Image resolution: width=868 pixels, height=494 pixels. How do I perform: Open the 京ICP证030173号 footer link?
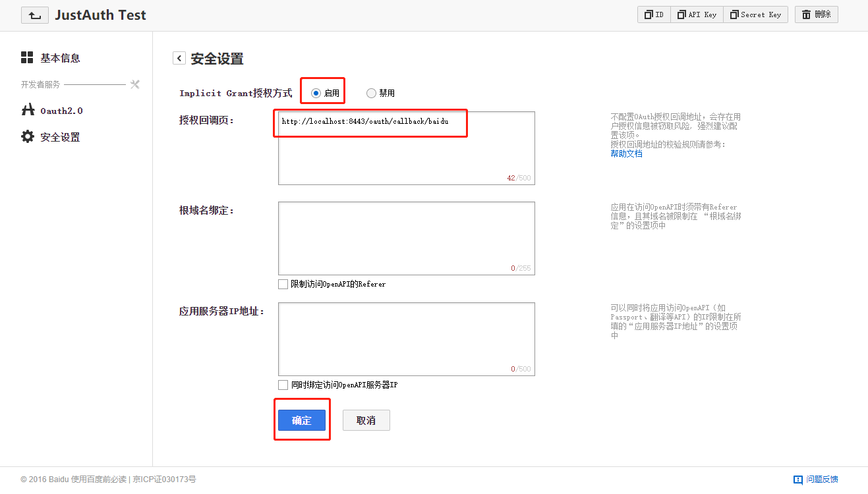pos(164,480)
